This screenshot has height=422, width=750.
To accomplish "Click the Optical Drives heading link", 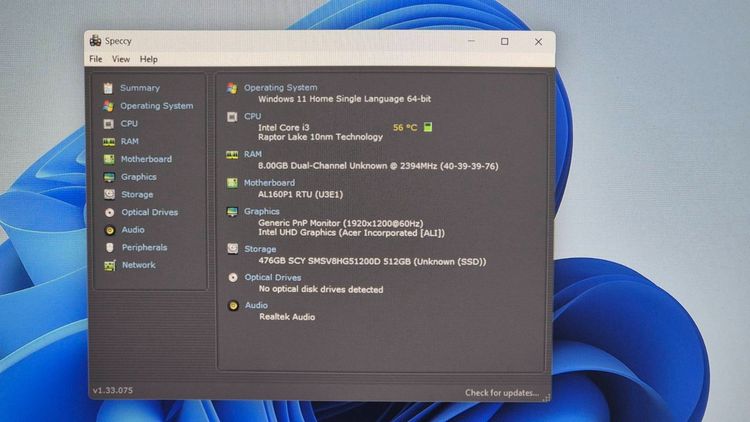I will point(273,278).
